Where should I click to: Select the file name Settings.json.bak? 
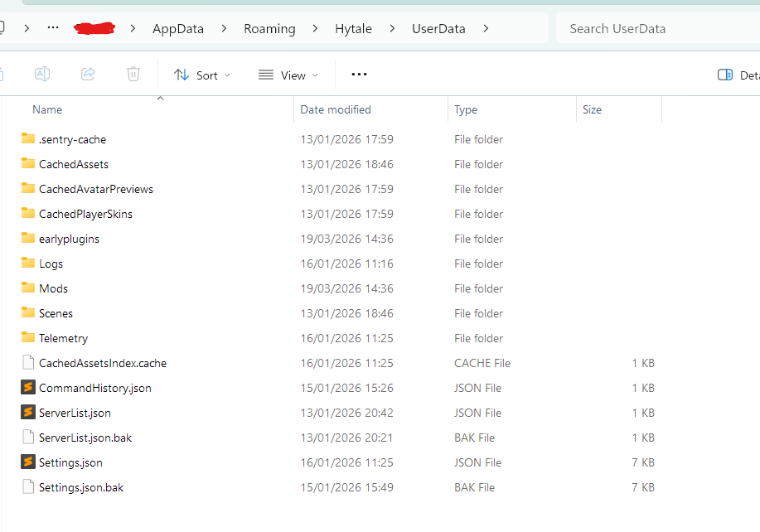point(81,487)
